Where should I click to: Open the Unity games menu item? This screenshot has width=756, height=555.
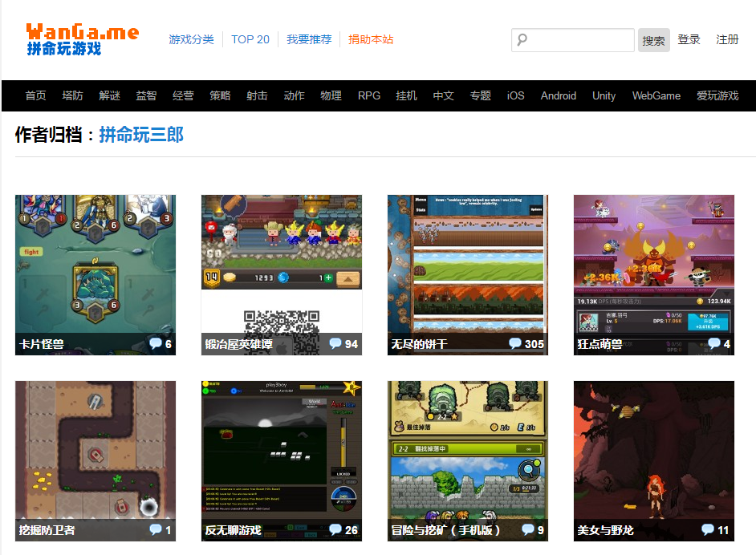click(604, 95)
